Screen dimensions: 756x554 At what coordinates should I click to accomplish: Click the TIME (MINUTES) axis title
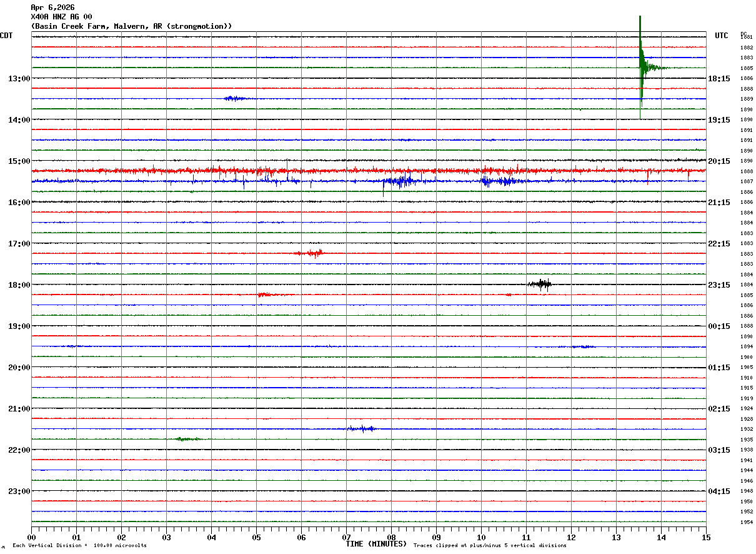(x=376, y=544)
